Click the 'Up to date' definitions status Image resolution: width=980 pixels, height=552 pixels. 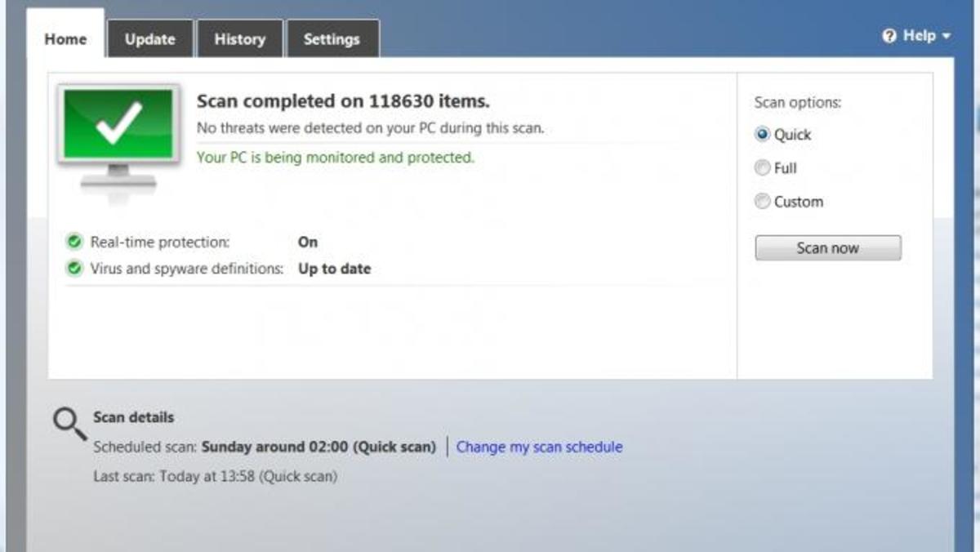[x=334, y=269]
